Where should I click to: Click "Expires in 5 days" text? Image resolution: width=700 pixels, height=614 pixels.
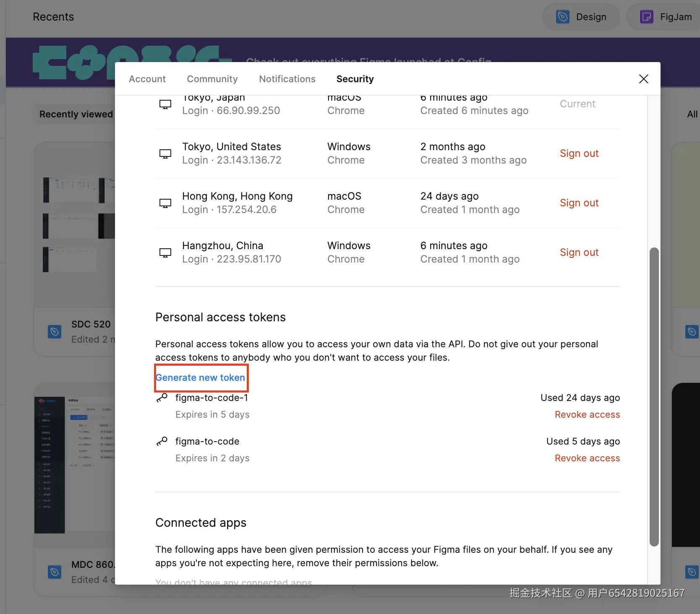pos(212,414)
